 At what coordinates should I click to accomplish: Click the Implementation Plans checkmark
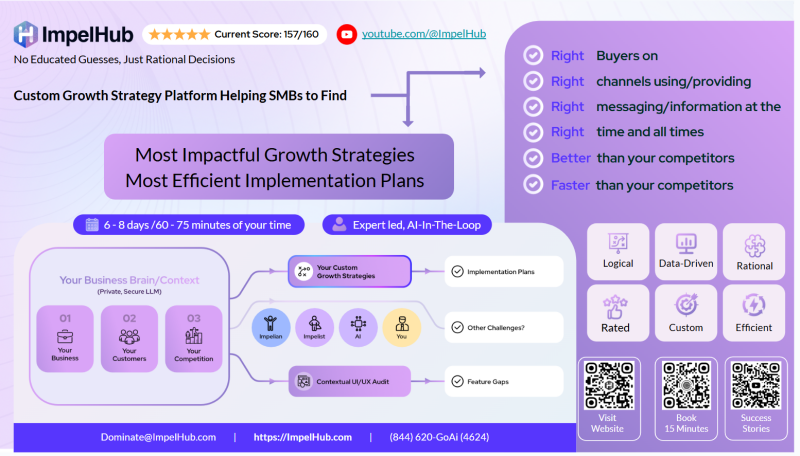coord(458,271)
